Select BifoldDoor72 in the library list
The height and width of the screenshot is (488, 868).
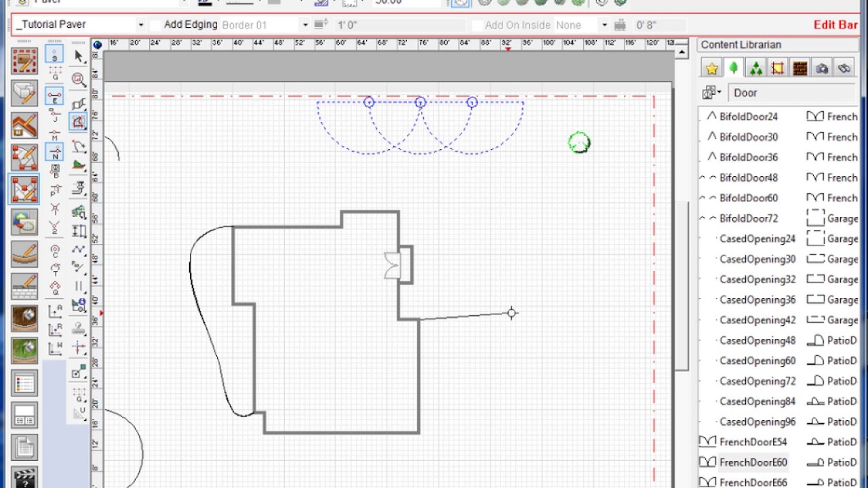[749, 218]
